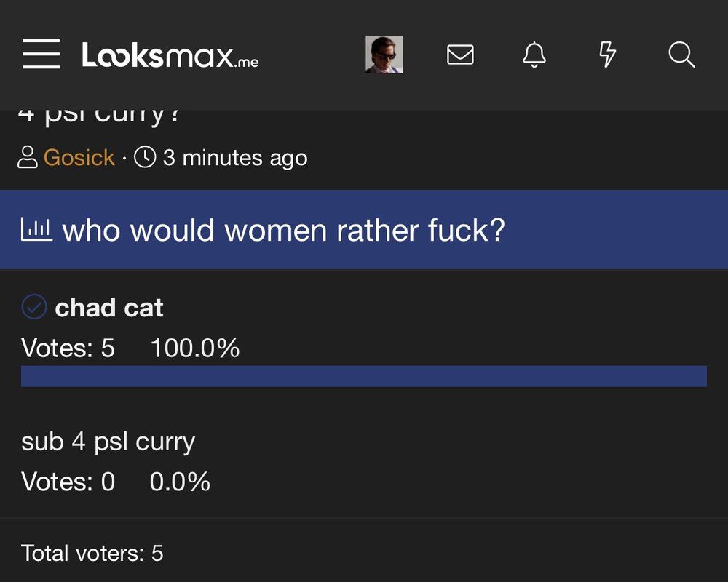The width and height of the screenshot is (728, 582).
Task: Open the 3 minutes ago timestamp
Action: tap(235, 158)
